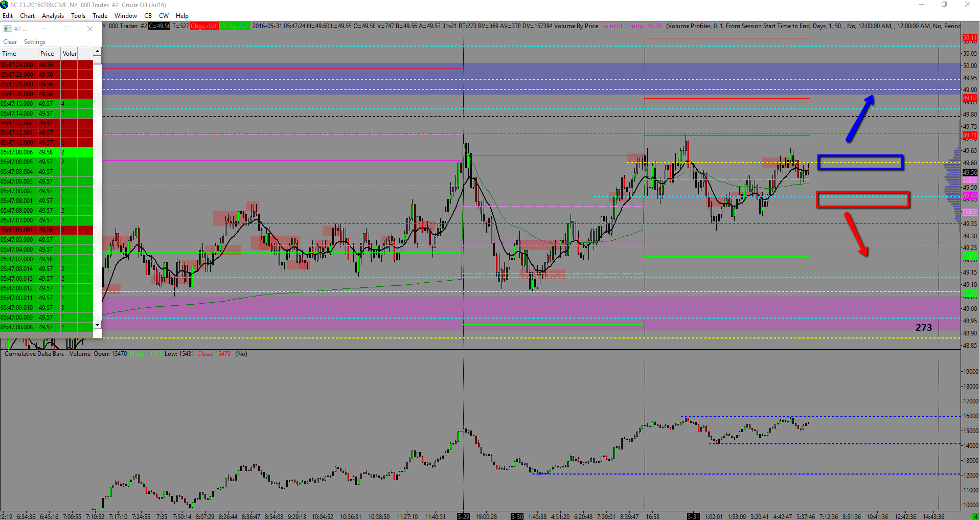980x520 pixels.
Task: Select the 05:47:12.002 trade row
Action: (x=47, y=123)
